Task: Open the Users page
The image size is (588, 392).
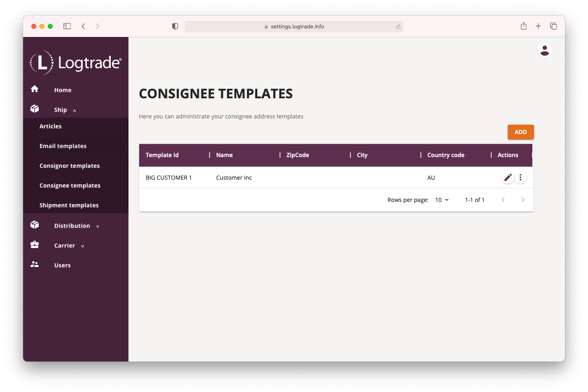Action: point(63,265)
